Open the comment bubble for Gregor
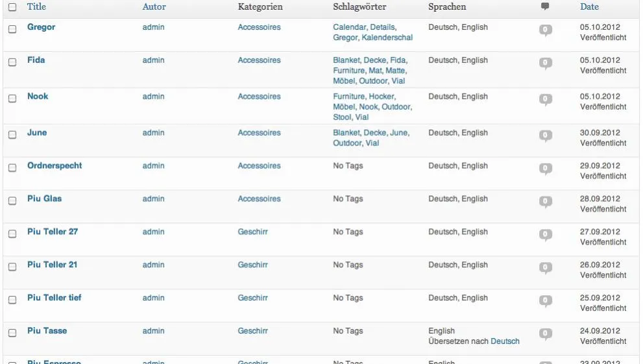 546,30
